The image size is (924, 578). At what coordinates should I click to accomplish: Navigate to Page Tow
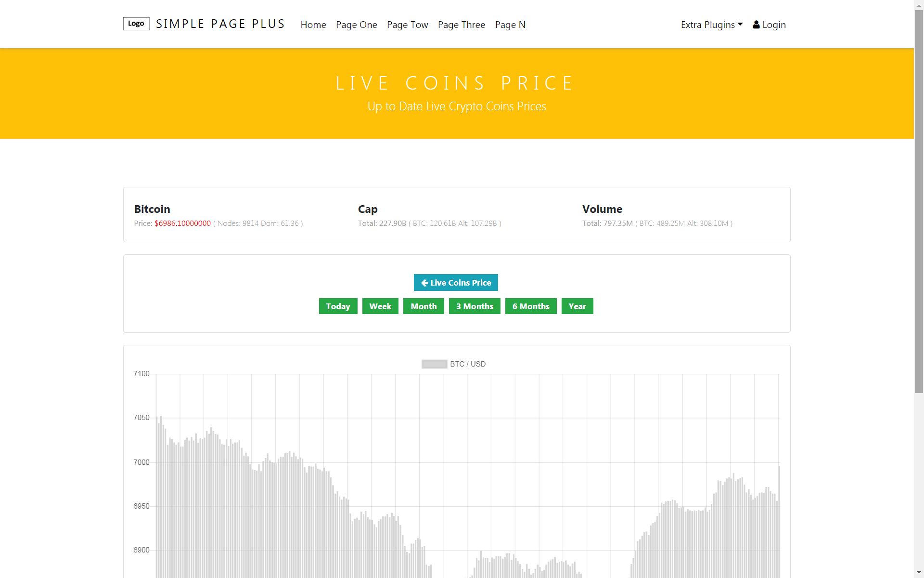point(407,25)
